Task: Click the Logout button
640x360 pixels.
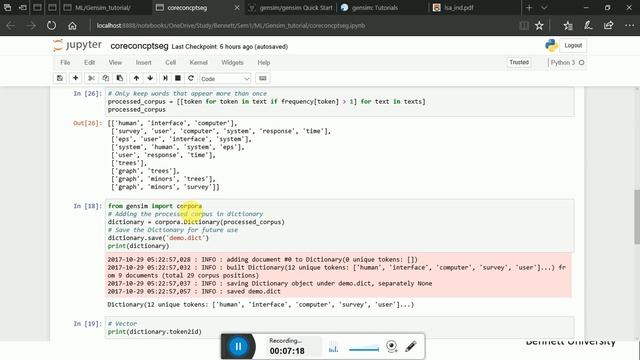Action: pos(573,45)
